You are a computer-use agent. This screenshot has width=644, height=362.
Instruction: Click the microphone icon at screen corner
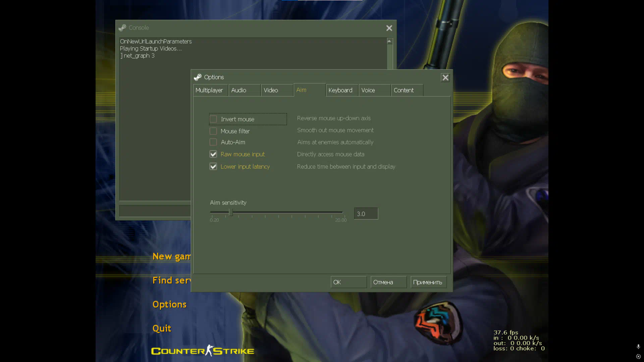coord(638,347)
